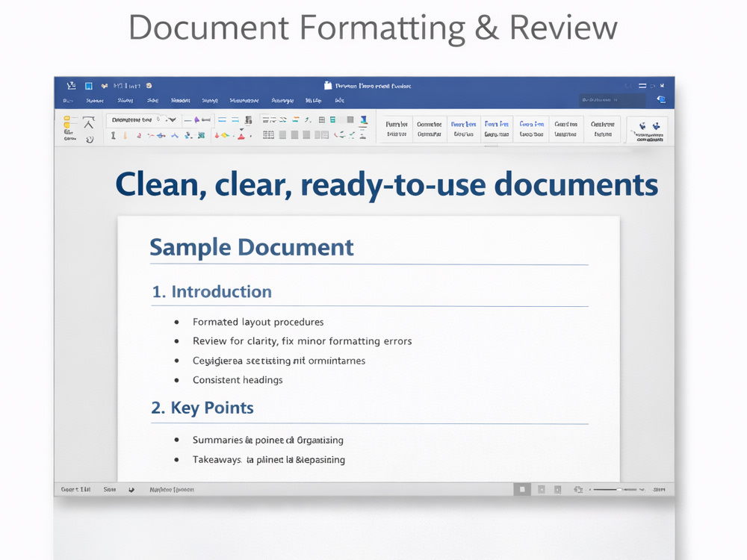Open the font name dropdown arrow
Image resolution: width=747 pixels, height=560 pixels.
[173, 120]
